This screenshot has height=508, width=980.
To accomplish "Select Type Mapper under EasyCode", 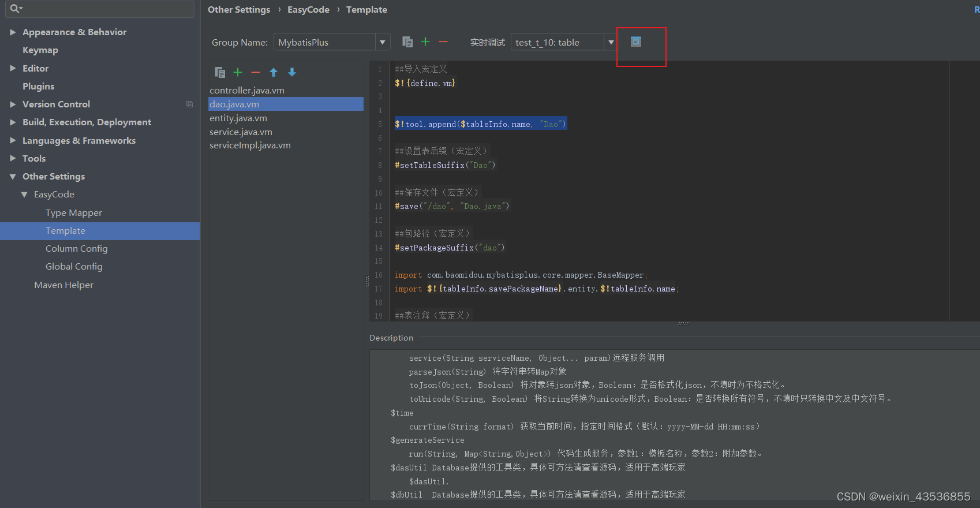I will tap(74, 213).
